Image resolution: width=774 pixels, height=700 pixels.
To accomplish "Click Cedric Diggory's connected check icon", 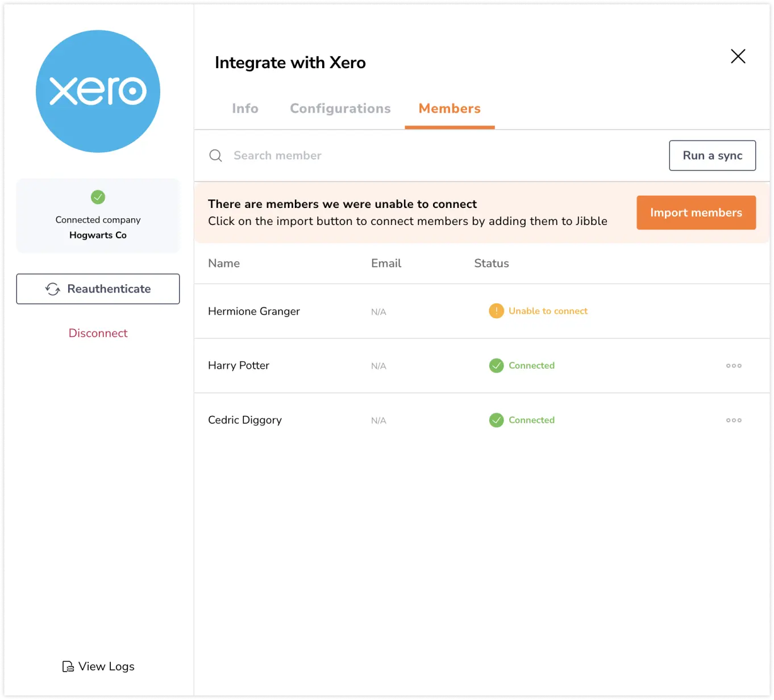I will (x=496, y=420).
